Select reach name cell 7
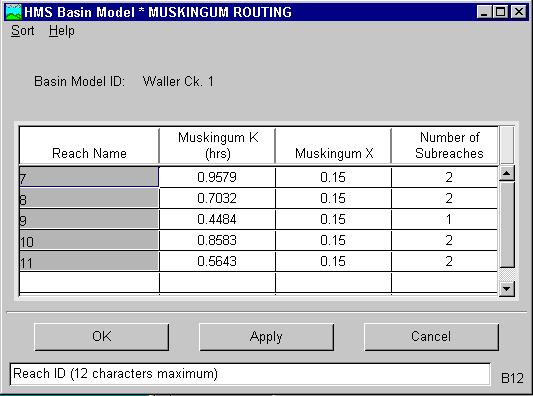The image size is (533, 396). 89,177
